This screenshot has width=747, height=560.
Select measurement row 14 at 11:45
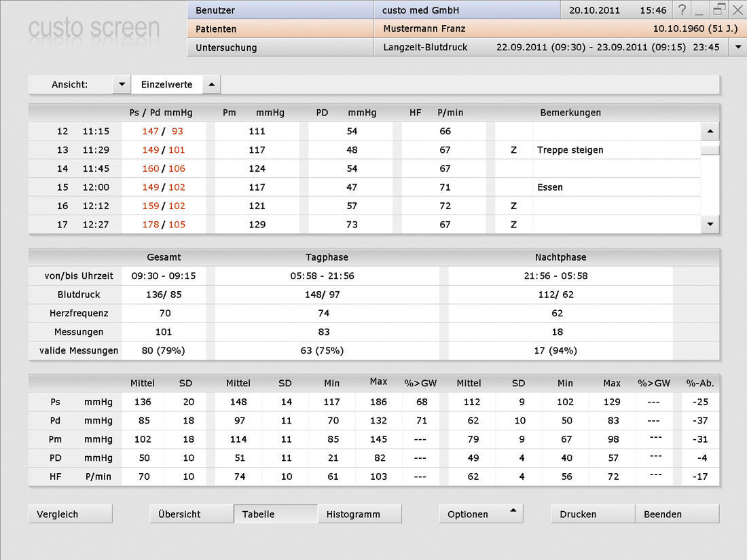(365, 168)
